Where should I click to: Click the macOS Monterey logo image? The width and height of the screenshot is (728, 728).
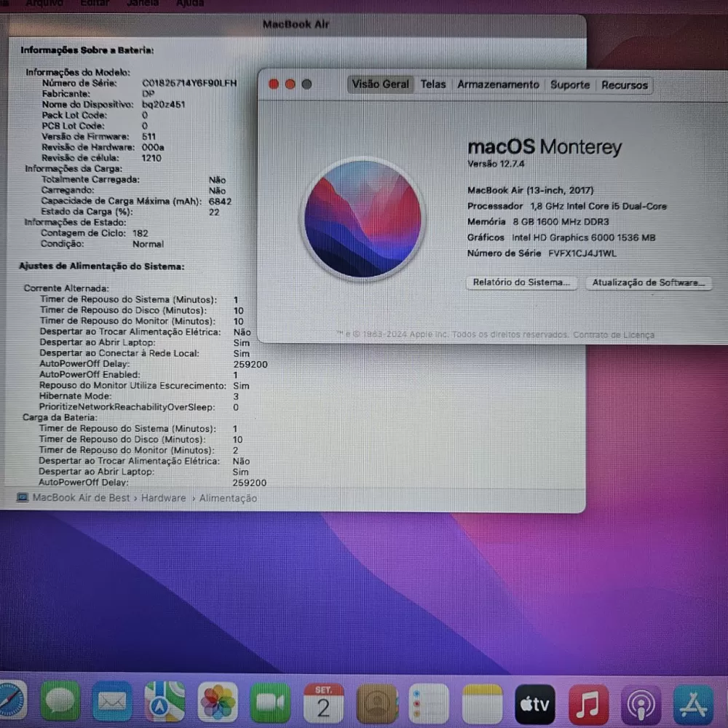coord(363,218)
